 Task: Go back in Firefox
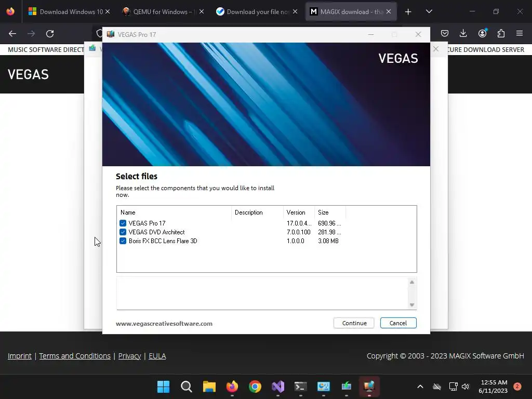tap(12, 34)
